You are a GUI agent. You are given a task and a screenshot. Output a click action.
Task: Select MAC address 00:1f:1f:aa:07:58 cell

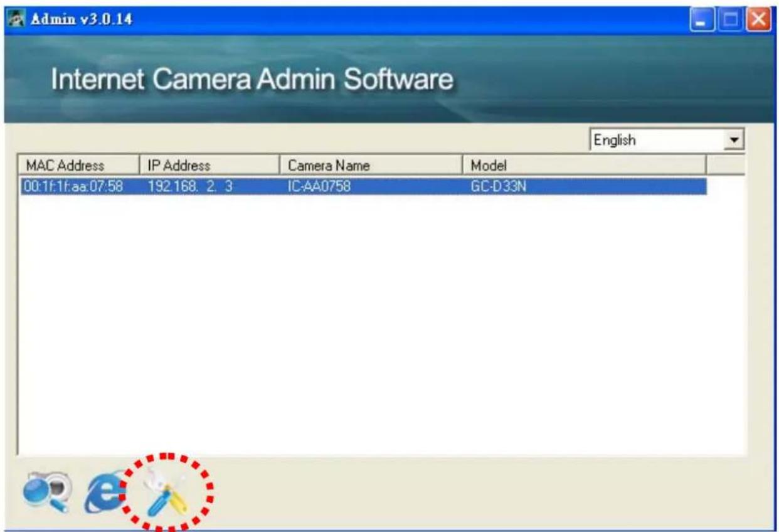tap(73, 186)
